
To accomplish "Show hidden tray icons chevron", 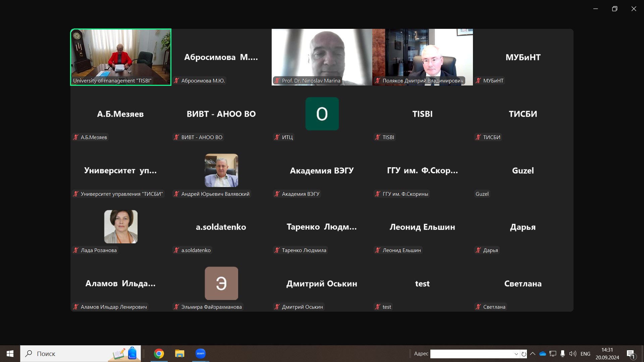I will coord(533,354).
